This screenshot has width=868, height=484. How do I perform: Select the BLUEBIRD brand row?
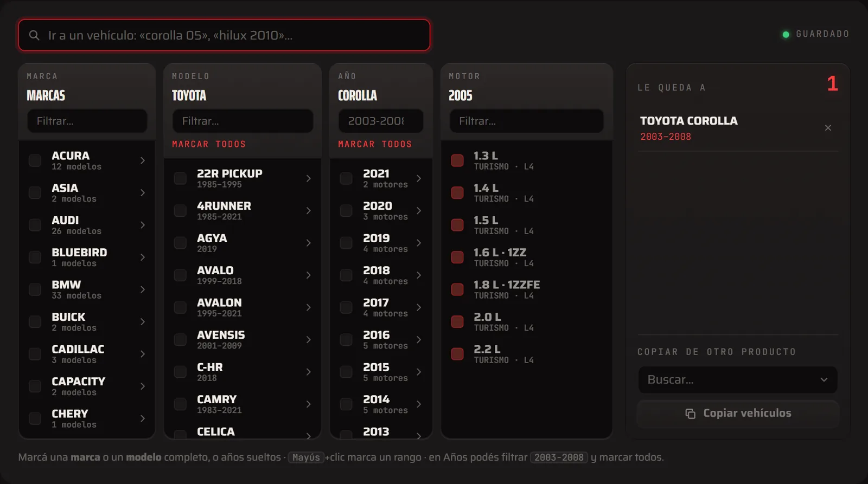click(x=87, y=257)
